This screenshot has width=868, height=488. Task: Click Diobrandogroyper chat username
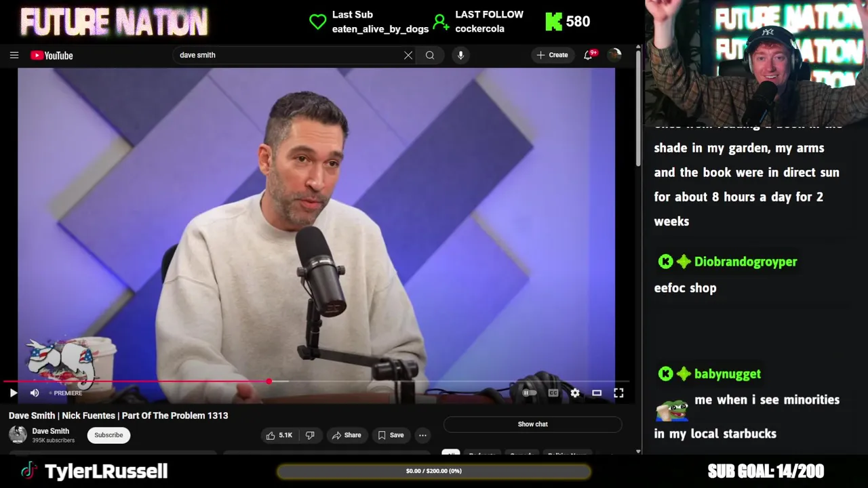746,262
